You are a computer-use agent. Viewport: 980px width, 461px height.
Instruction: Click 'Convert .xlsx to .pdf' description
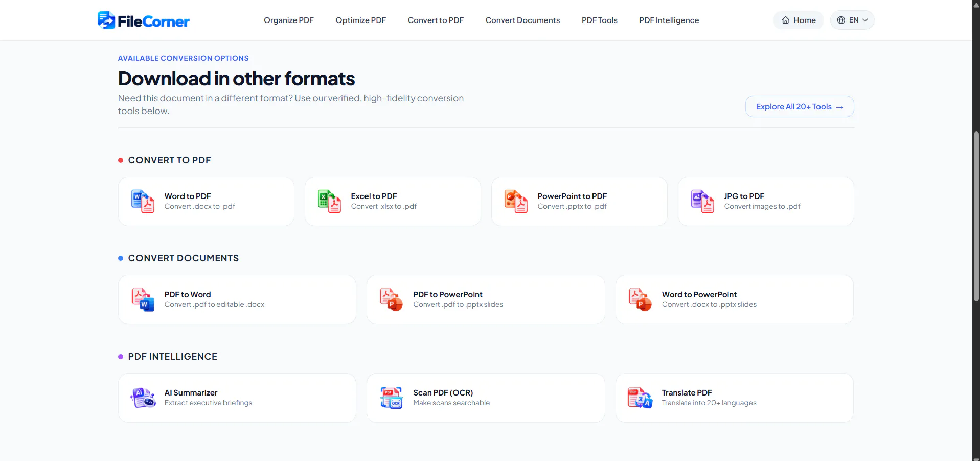pos(384,206)
